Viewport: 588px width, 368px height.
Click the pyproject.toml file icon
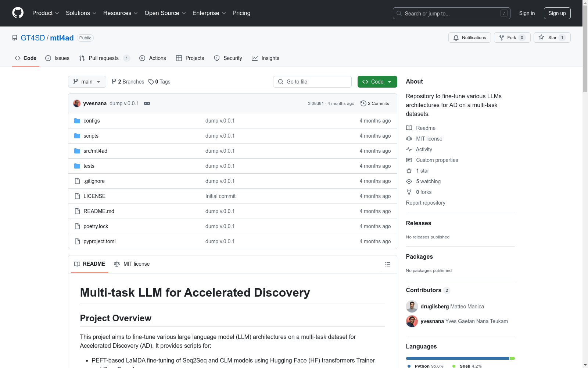[x=77, y=241]
